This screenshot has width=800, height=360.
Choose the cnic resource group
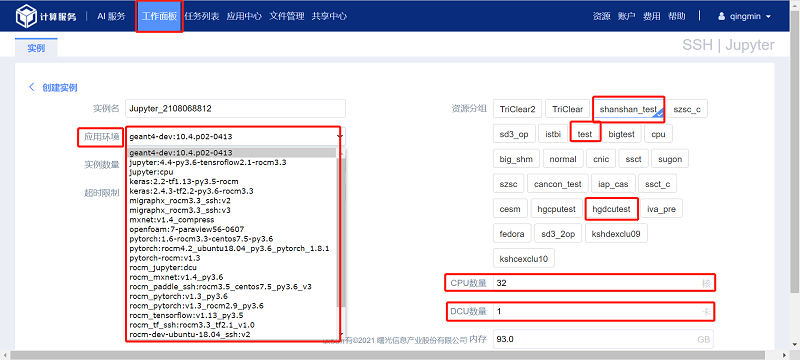click(601, 159)
